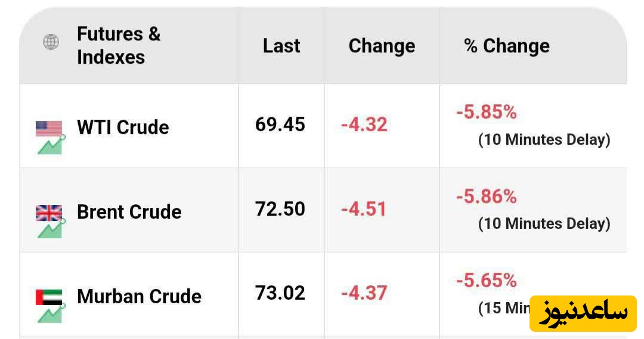
Task: Sort by the Change column header
Action: 382,46
